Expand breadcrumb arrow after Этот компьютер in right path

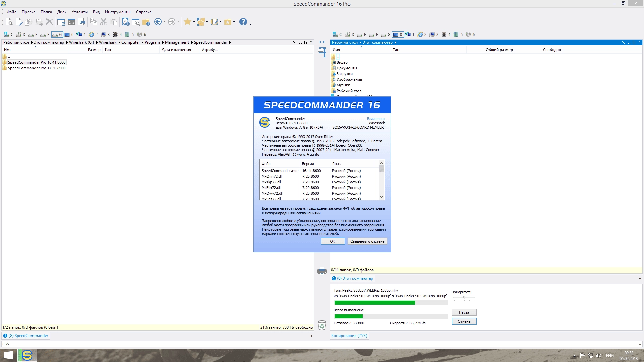395,42
